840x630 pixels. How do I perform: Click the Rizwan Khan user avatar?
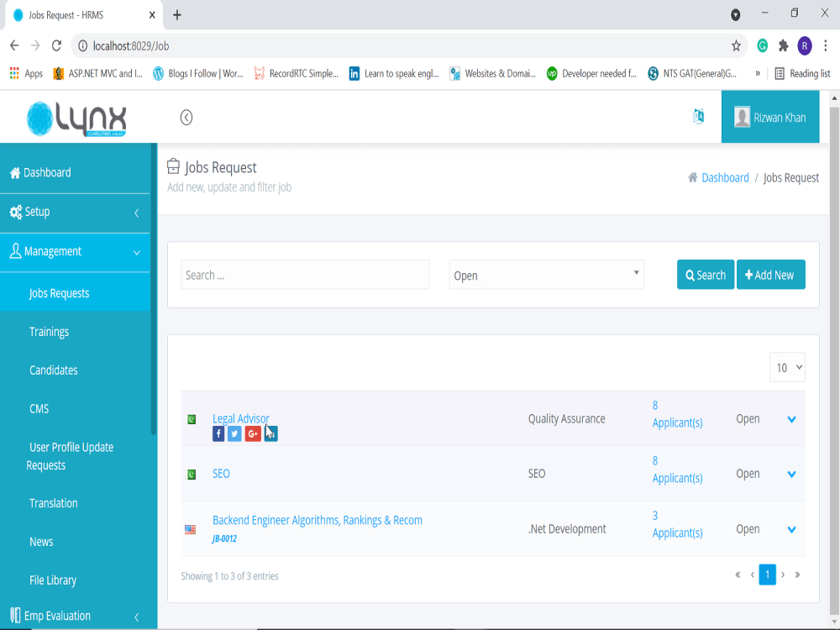point(742,118)
